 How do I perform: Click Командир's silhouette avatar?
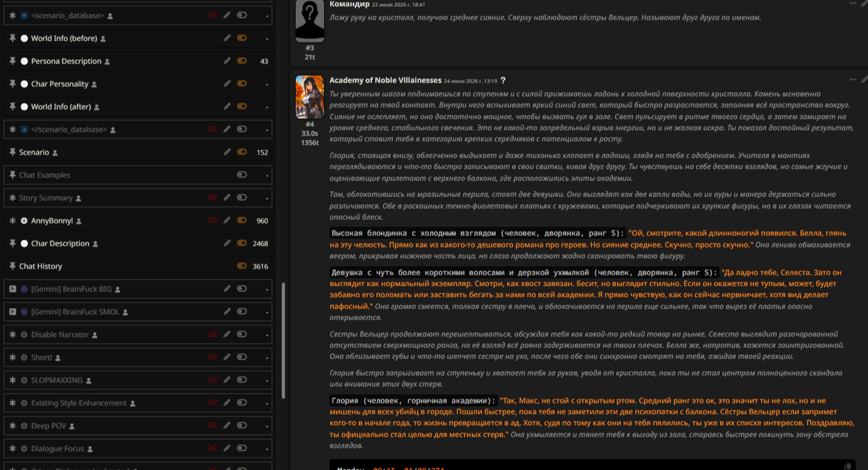(309, 21)
